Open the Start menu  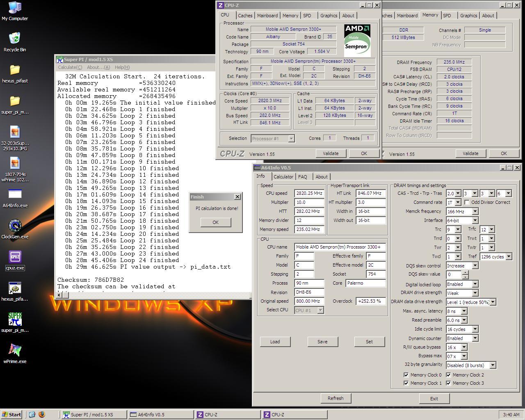(11, 415)
